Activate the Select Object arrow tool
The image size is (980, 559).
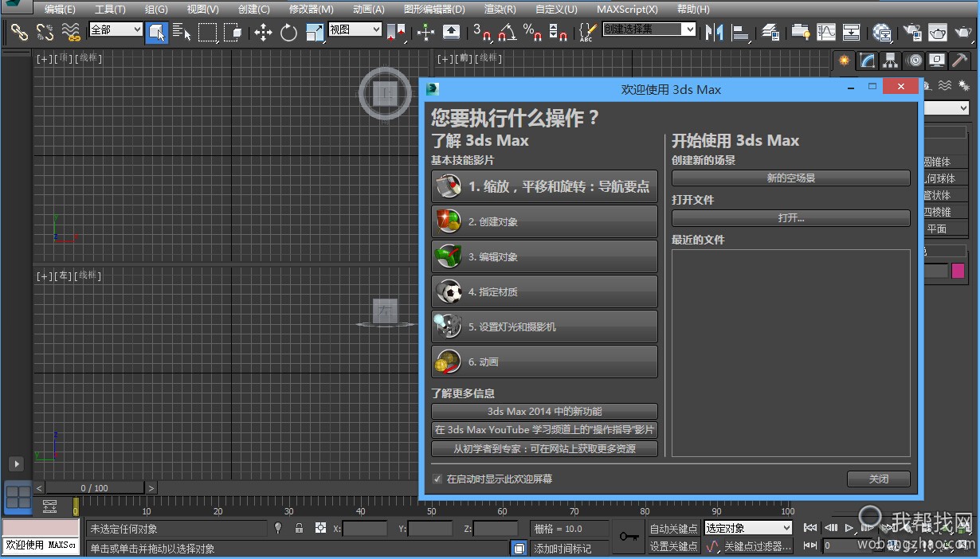pos(157,32)
